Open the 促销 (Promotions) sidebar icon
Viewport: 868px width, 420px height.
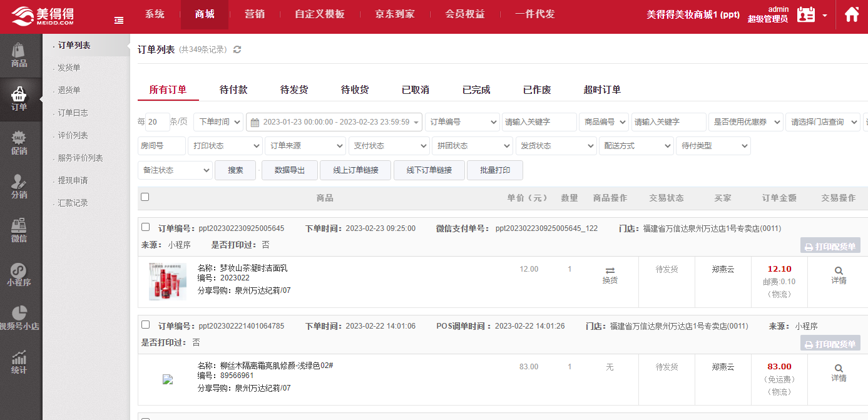(19, 143)
